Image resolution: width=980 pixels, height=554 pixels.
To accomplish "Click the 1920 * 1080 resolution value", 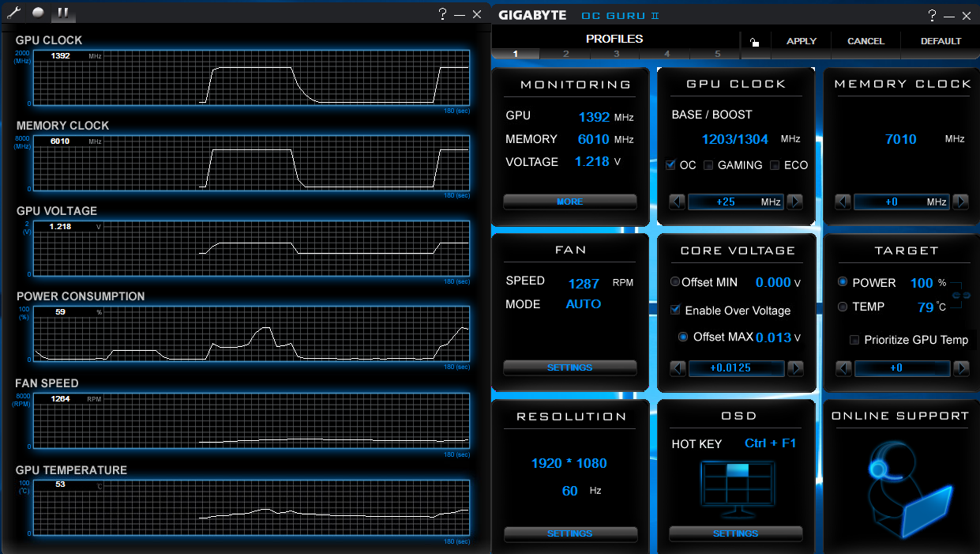I will (569, 463).
